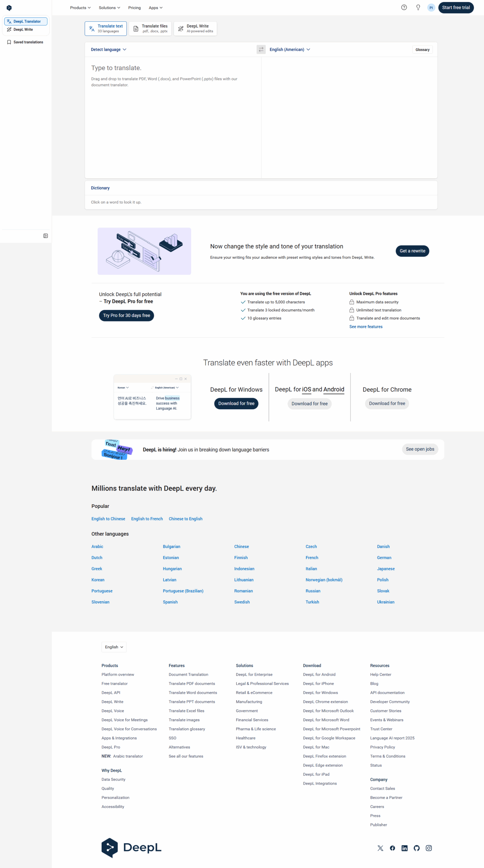Switch to the DeepL Write tab
Image resolution: width=484 pixels, height=868 pixels.
(195, 28)
